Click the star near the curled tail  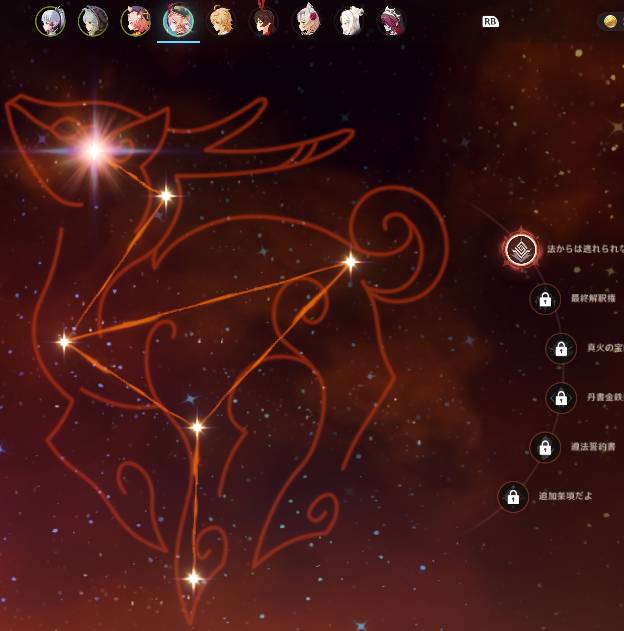click(351, 262)
